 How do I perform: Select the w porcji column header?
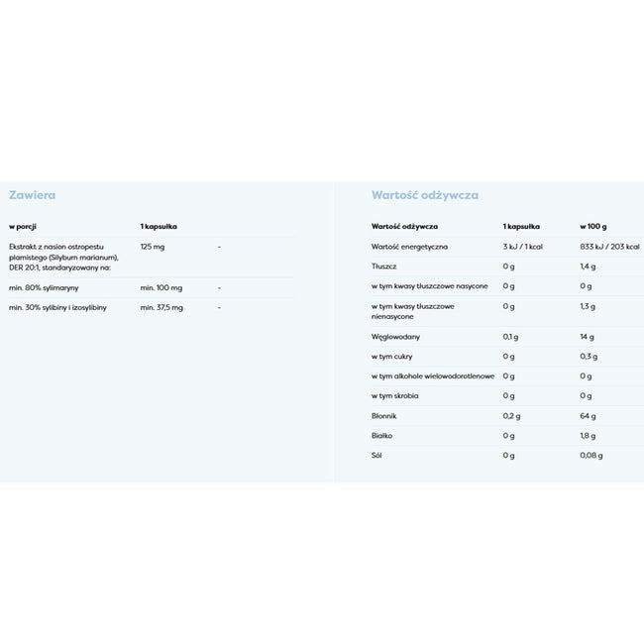[x=23, y=226]
